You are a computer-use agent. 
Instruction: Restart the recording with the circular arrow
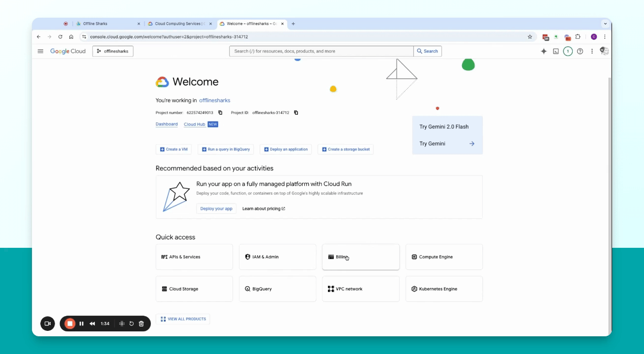pos(131,324)
